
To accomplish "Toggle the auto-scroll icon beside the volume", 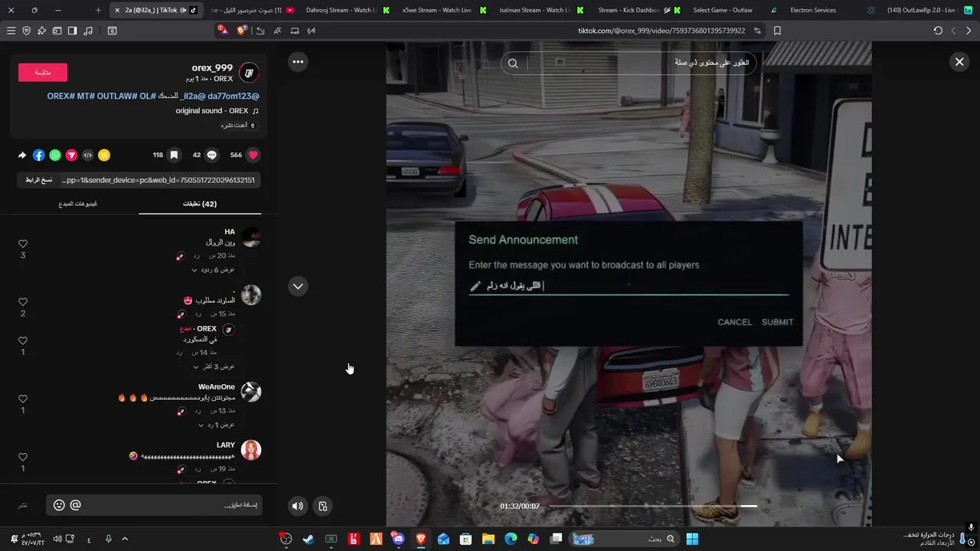I will click(323, 506).
